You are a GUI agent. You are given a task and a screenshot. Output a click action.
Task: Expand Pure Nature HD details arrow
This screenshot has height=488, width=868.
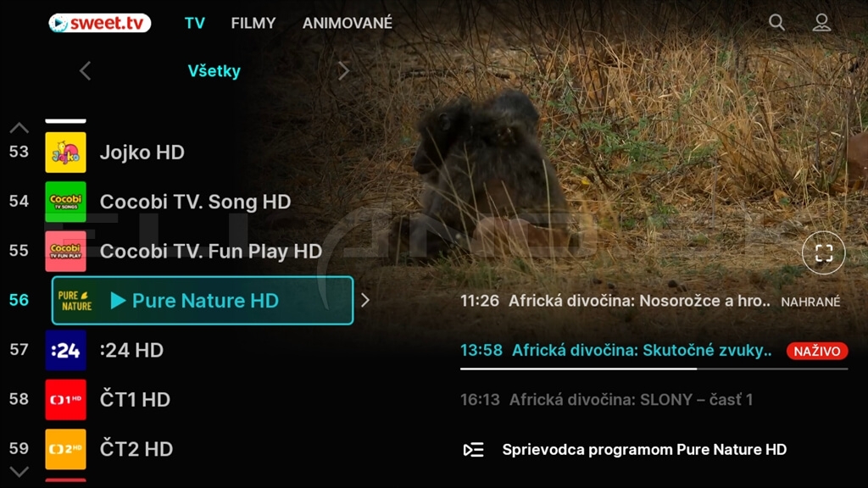click(x=365, y=301)
